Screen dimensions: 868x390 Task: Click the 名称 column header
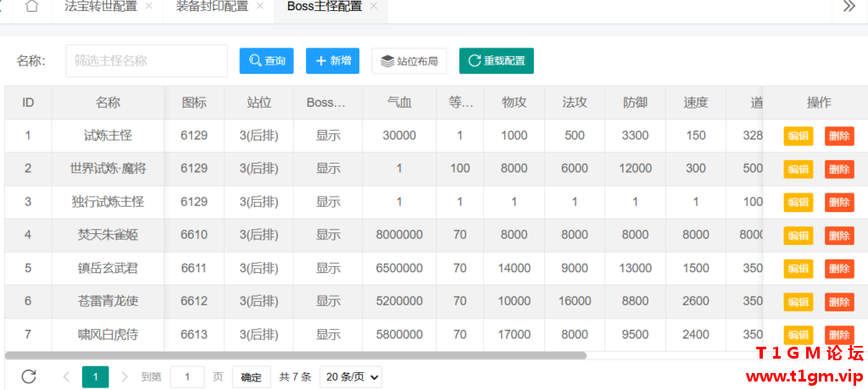tap(108, 103)
